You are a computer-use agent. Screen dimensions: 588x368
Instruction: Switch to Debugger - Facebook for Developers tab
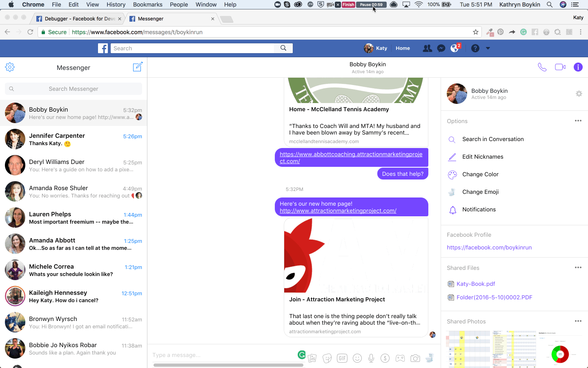pos(78,19)
